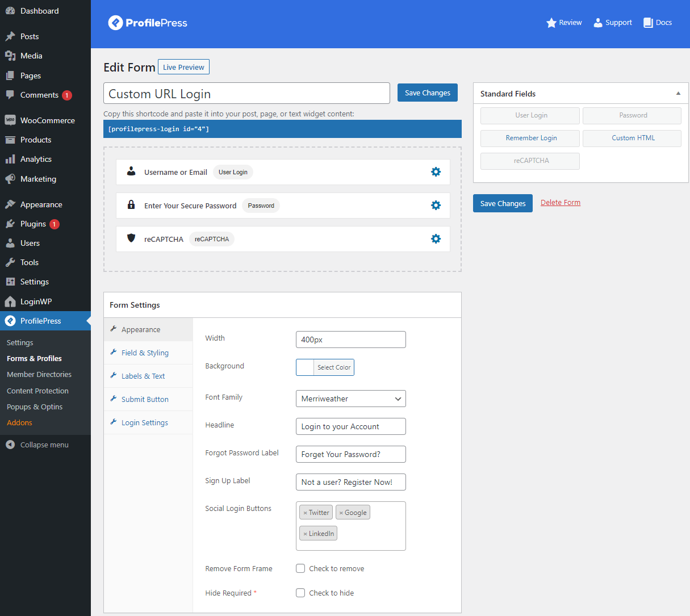The width and height of the screenshot is (690, 616).
Task: Click the Support person icon
Action: (598, 23)
